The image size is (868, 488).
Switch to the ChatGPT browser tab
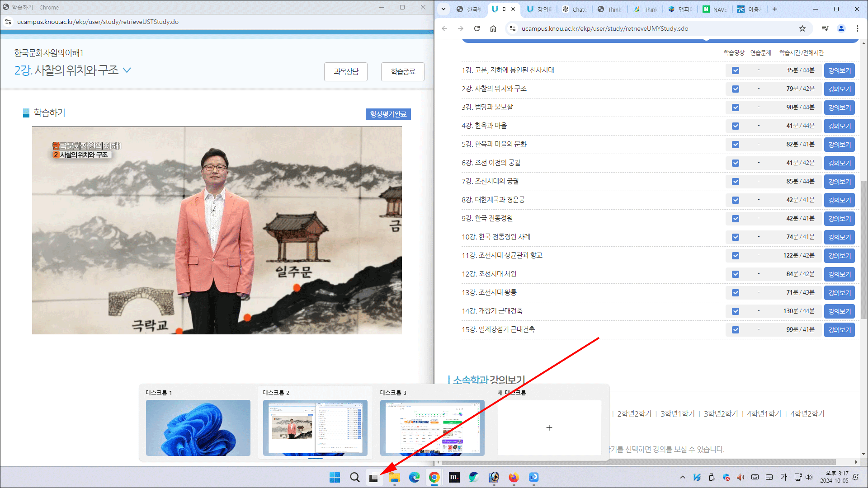click(x=575, y=9)
